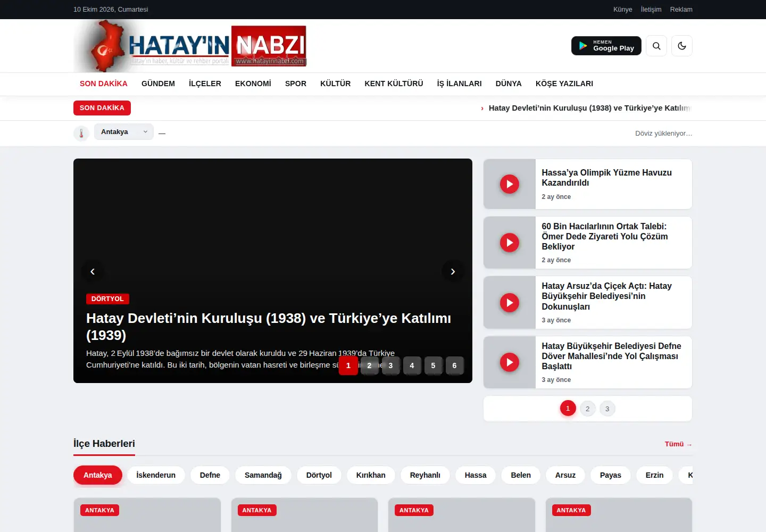The width and height of the screenshot is (766, 532).
Task: Open the EKONOMİ menu
Action: 253,84
